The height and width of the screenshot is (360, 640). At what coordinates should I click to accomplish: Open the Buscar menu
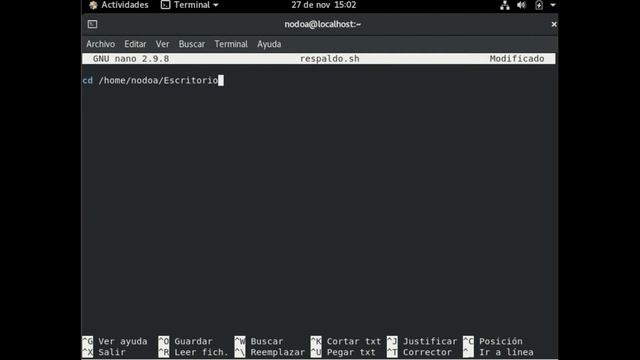point(191,44)
